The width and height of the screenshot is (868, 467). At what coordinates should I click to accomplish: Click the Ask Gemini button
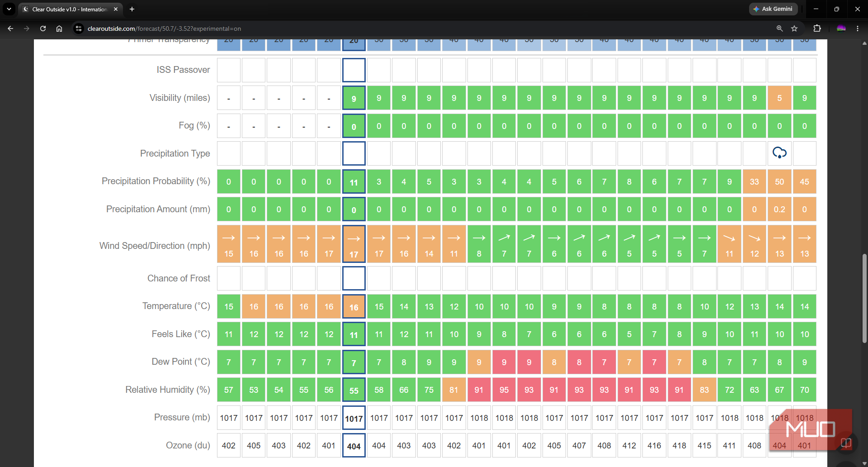point(773,9)
